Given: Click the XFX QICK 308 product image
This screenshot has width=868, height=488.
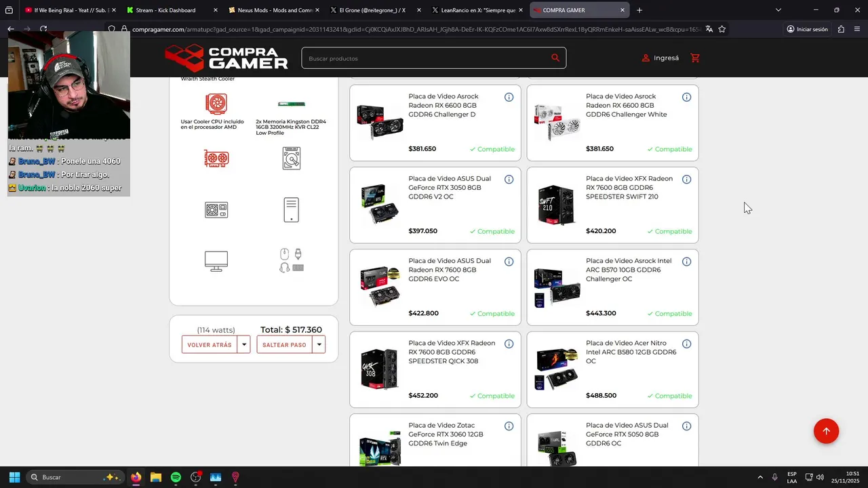Looking at the screenshot, I should click(380, 369).
